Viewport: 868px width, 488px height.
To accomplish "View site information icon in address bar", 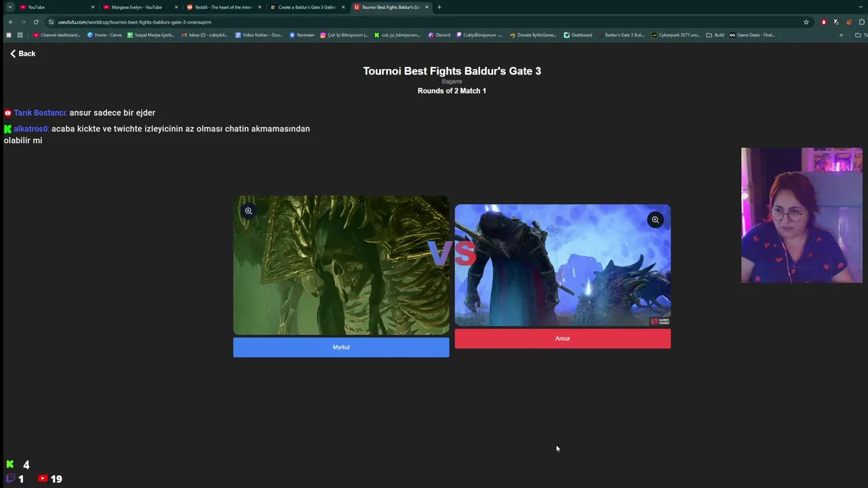I will tap(51, 22).
